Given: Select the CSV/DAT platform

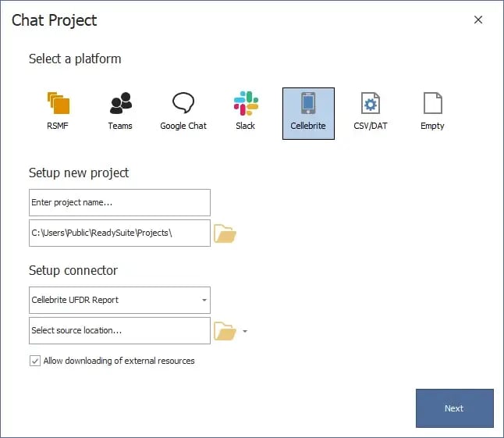Looking at the screenshot, I should pos(371,112).
